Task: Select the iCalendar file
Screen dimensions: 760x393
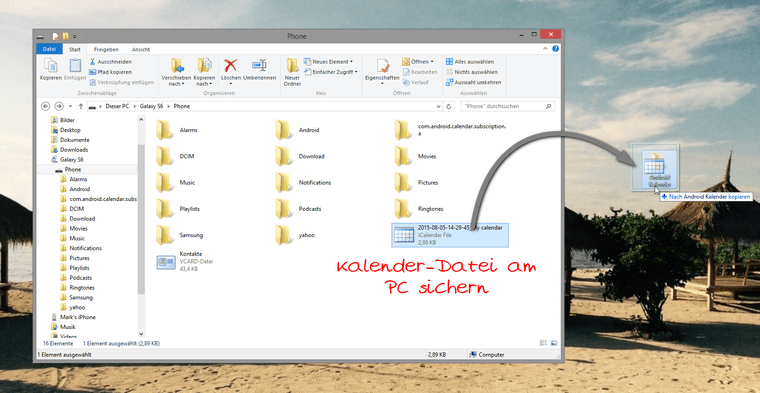Action: click(x=450, y=235)
